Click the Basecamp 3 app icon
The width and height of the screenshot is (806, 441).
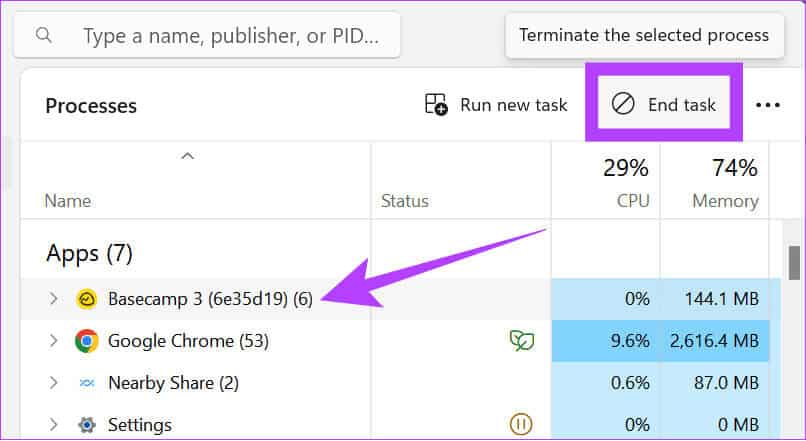tap(86, 299)
